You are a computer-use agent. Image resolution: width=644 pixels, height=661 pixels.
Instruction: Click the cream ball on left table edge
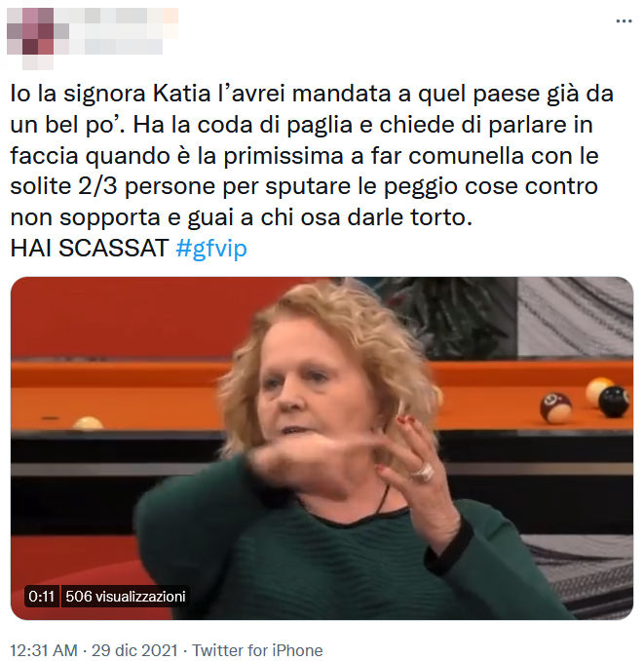coord(88,423)
